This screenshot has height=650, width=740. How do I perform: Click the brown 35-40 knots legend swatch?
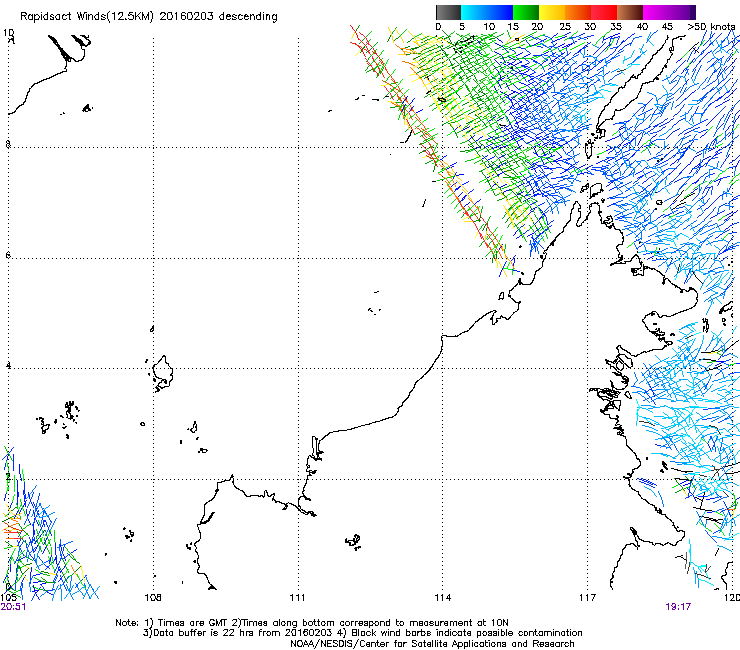pos(630,12)
